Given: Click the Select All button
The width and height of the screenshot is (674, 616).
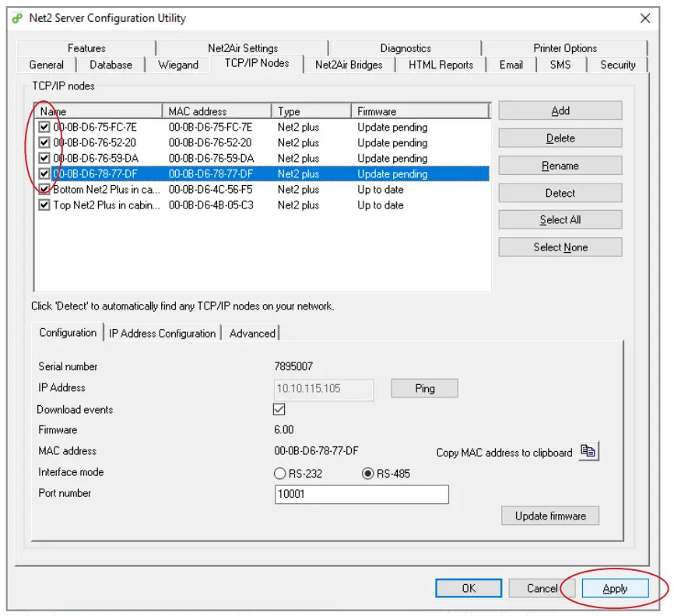Looking at the screenshot, I should (x=560, y=220).
